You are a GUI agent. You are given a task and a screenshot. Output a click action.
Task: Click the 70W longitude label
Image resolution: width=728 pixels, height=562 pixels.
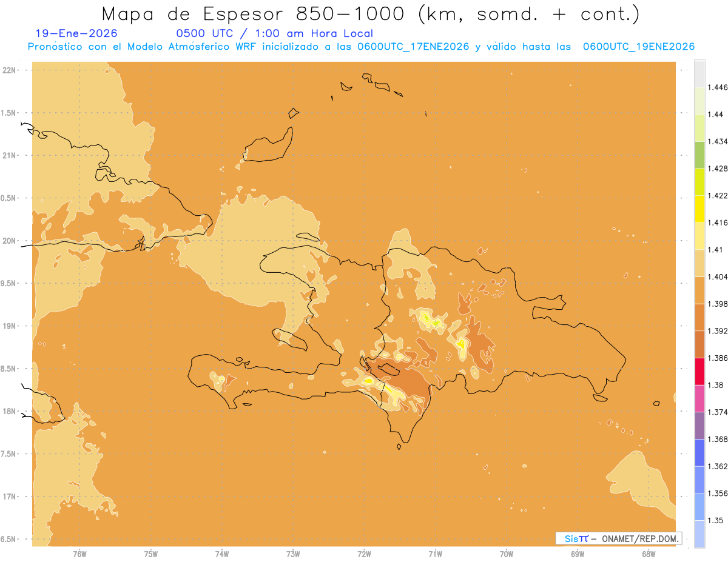tap(507, 554)
